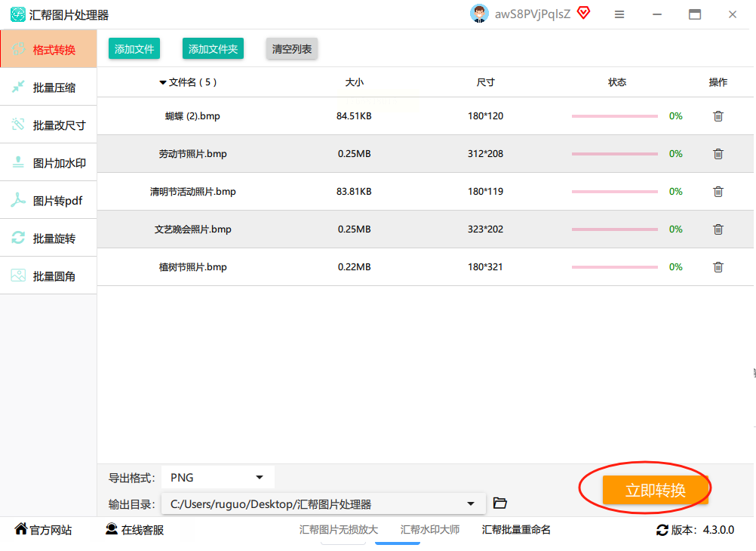Open the hamburger menu icon
Viewport: 756px width, 551px height.
pyautogui.click(x=619, y=14)
